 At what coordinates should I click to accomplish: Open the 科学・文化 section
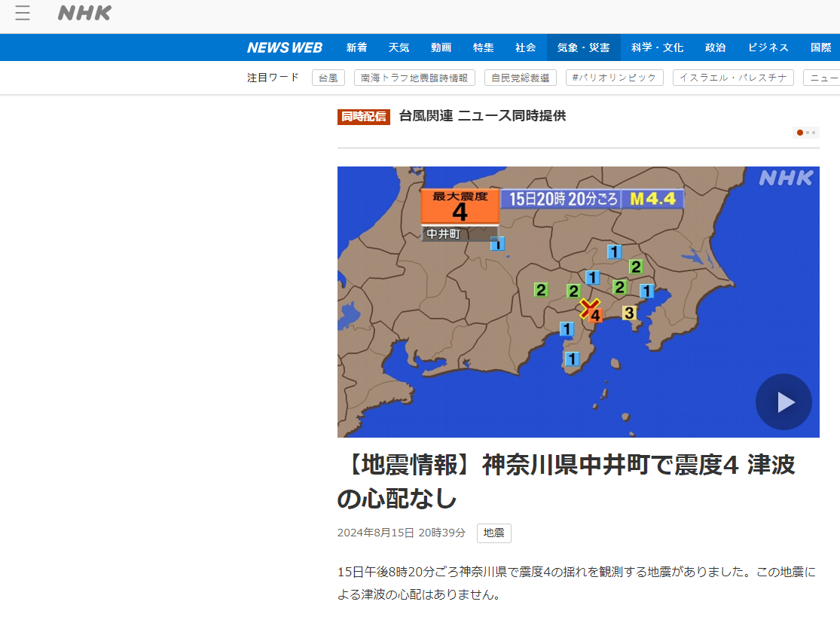(x=657, y=47)
